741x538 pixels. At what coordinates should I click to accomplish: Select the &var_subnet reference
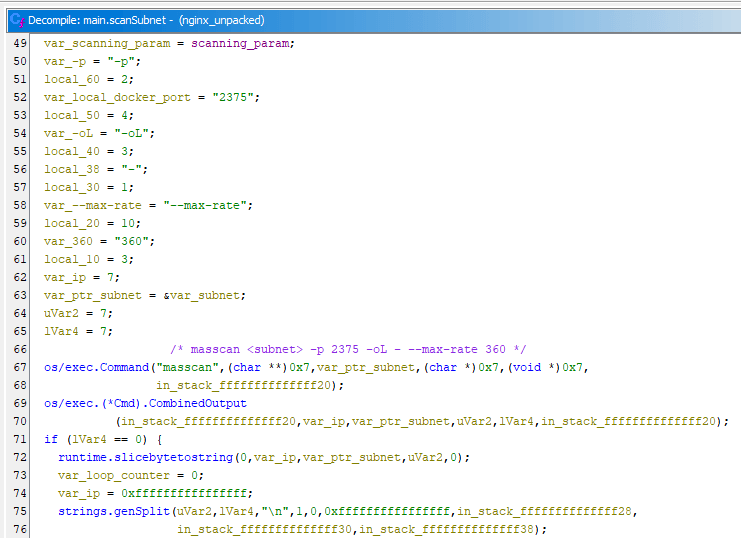point(201,295)
